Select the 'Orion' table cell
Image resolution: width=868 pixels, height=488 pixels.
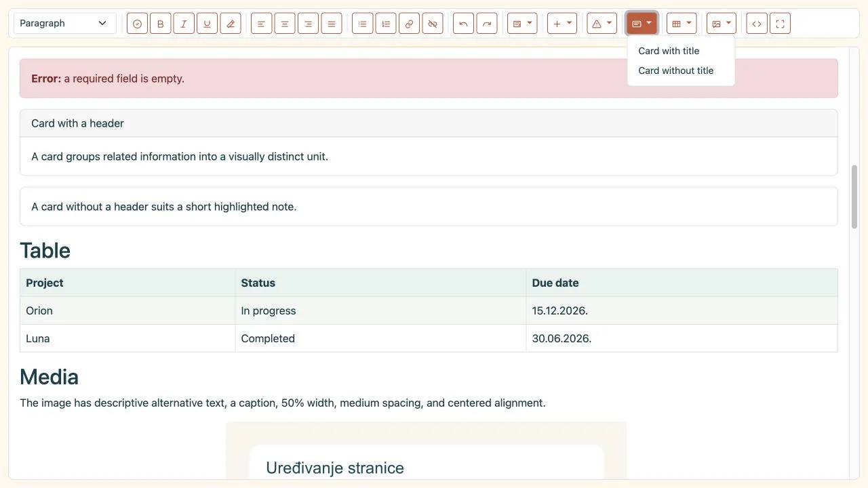(127, 310)
